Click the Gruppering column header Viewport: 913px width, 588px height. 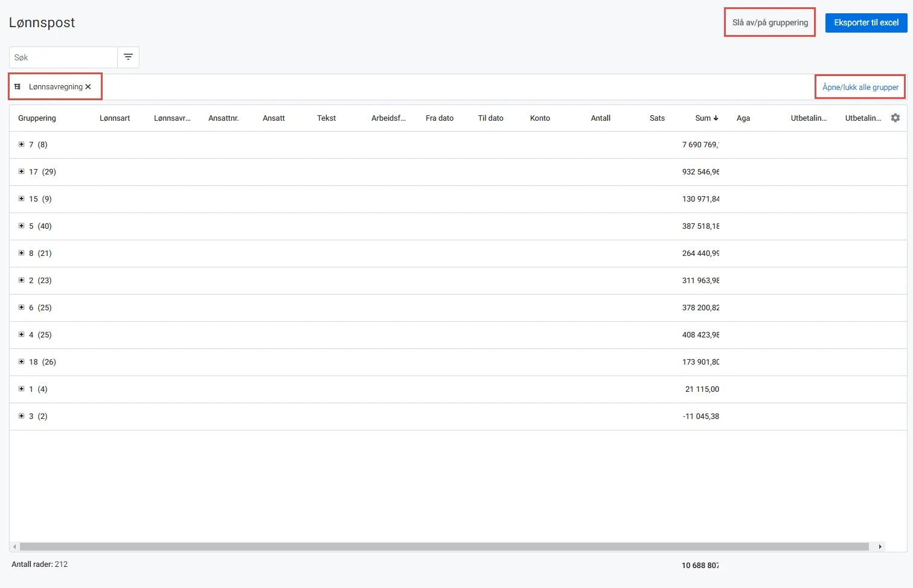pyautogui.click(x=37, y=118)
